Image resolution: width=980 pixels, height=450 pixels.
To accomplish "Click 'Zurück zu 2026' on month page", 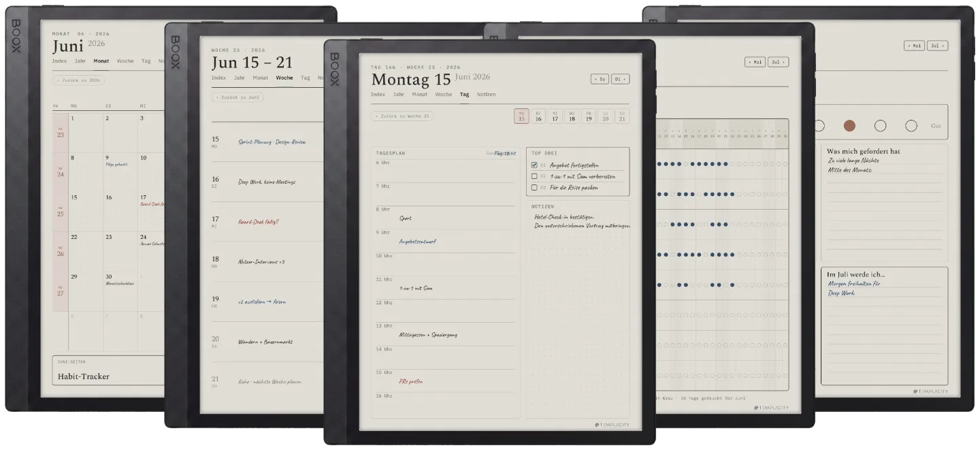I will (80, 80).
